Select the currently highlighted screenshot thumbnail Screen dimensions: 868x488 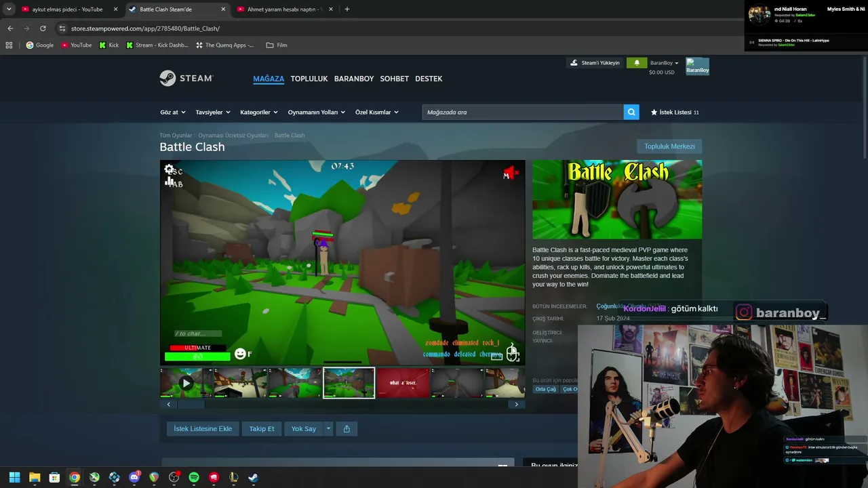point(349,383)
